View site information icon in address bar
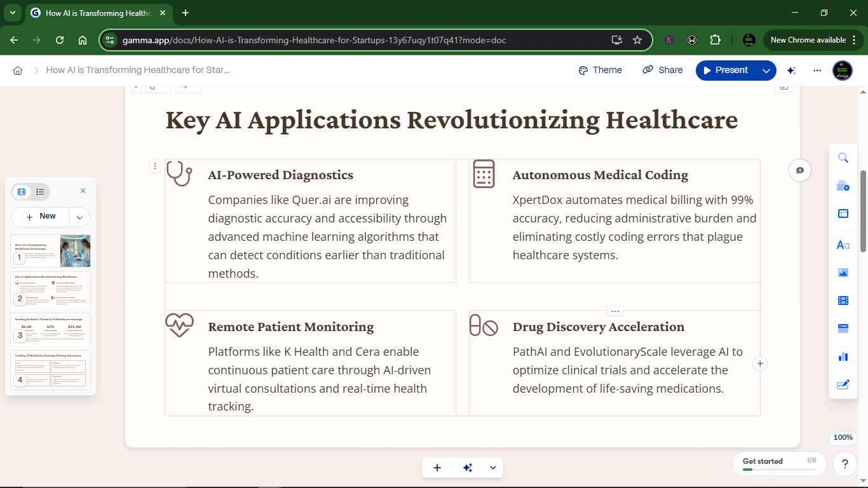 click(x=111, y=40)
